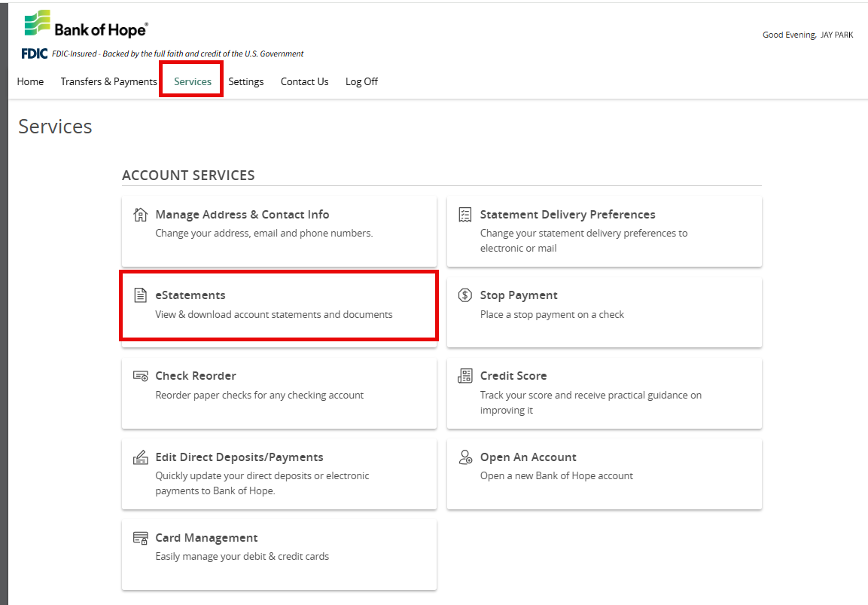This screenshot has width=868, height=605.
Task: Open the Stop Payment card title
Action: coord(519,295)
